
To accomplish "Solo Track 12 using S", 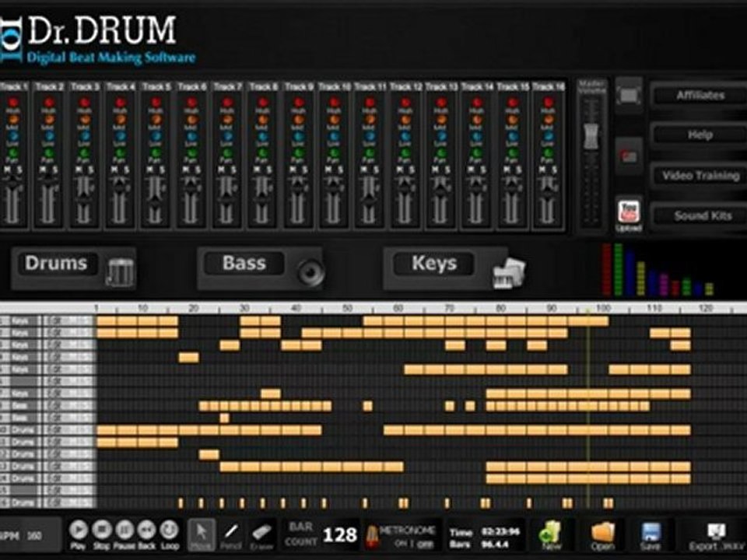I will click(412, 170).
